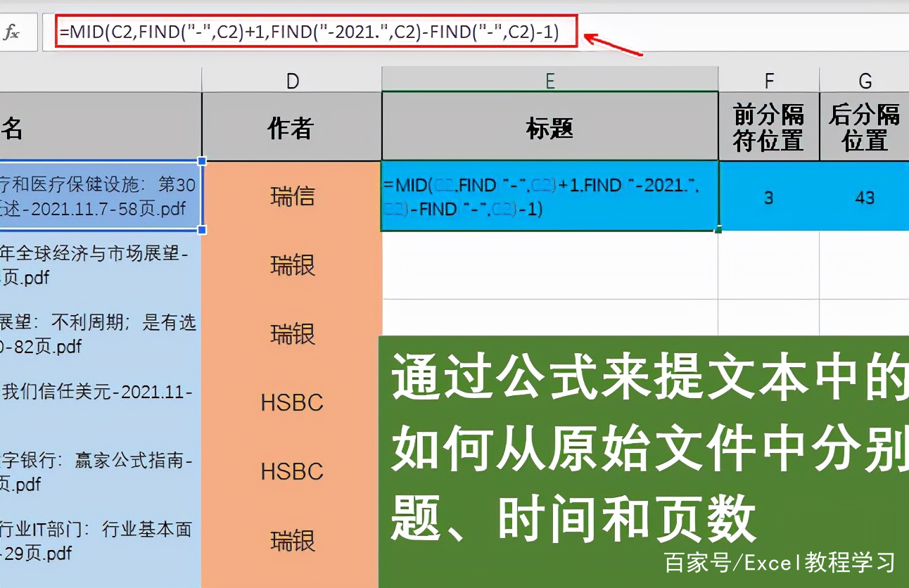The height and width of the screenshot is (588, 909).
Task: Select the cell containing 赢家公式指南
Action: (101, 471)
